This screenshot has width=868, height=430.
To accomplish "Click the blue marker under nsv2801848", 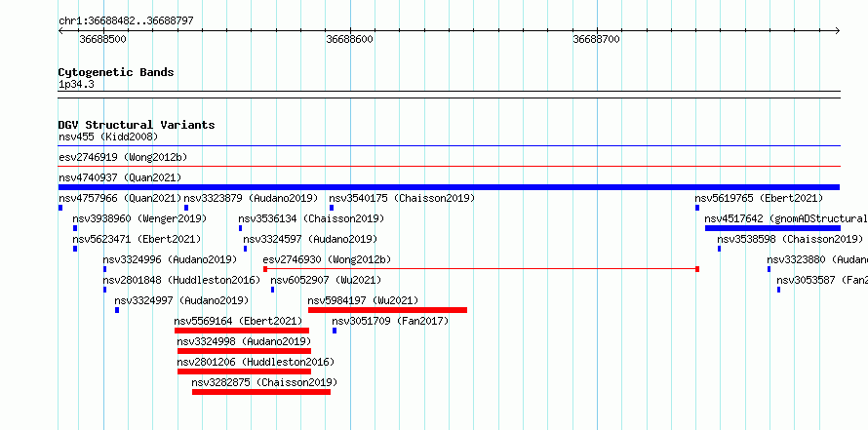I will 104,290.
